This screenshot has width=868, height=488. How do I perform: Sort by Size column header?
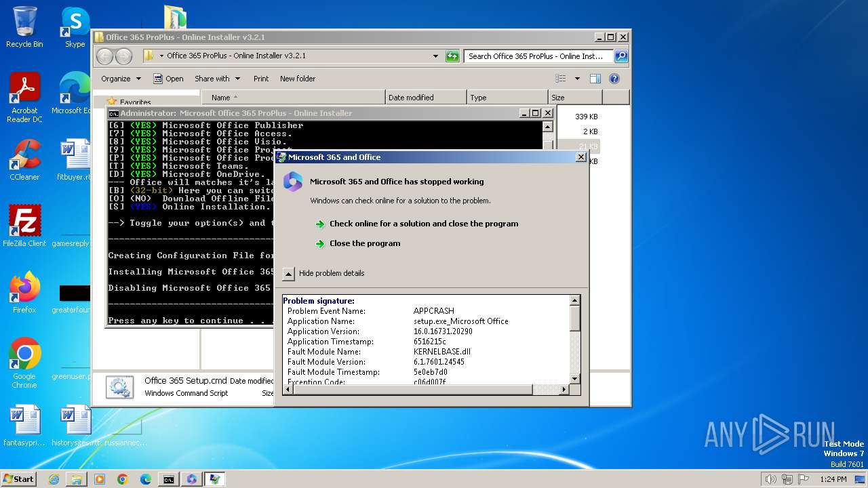coord(575,98)
